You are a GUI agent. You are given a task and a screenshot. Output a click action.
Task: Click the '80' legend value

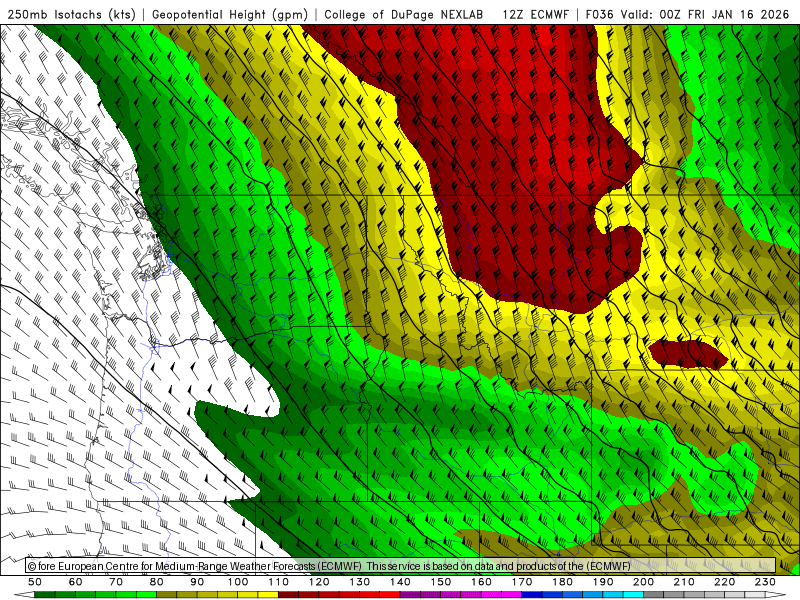[157, 582]
